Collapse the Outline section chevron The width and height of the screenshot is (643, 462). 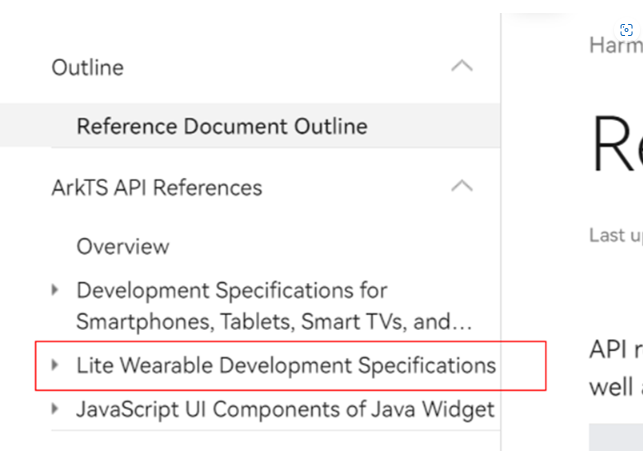[461, 67]
